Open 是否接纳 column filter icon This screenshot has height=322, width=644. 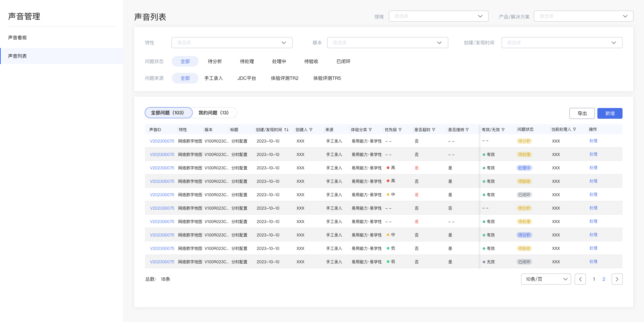coord(467,130)
